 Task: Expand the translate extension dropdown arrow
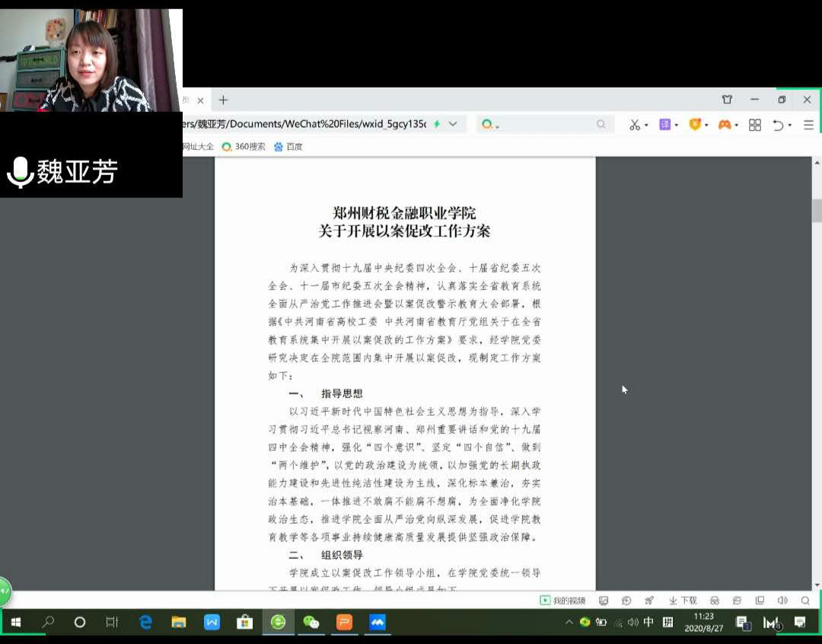tap(677, 126)
